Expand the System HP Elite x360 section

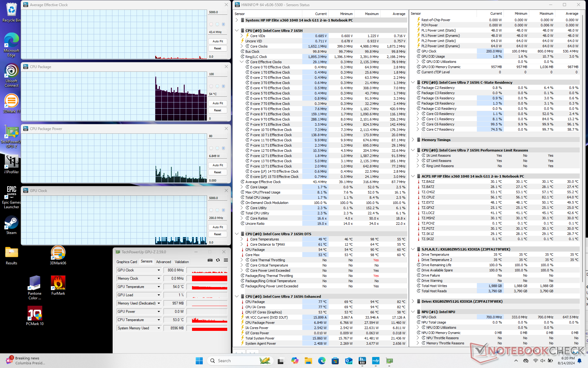click(x=237, y=20)
